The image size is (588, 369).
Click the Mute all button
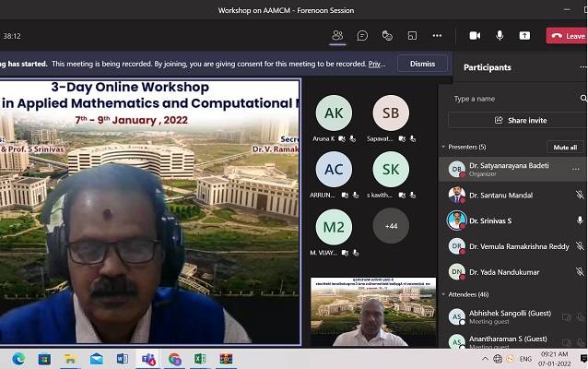563,147
